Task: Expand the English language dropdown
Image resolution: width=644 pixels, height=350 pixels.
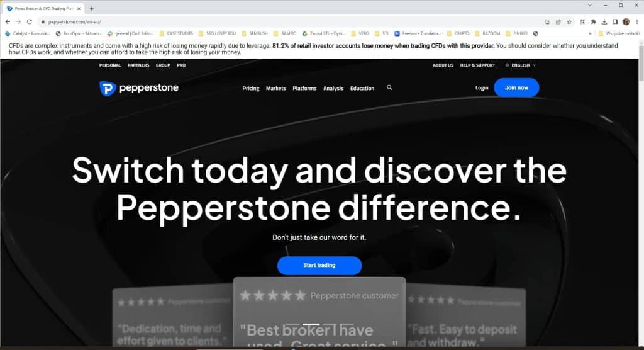Action: pyautogui.click(x=521, y=65)
